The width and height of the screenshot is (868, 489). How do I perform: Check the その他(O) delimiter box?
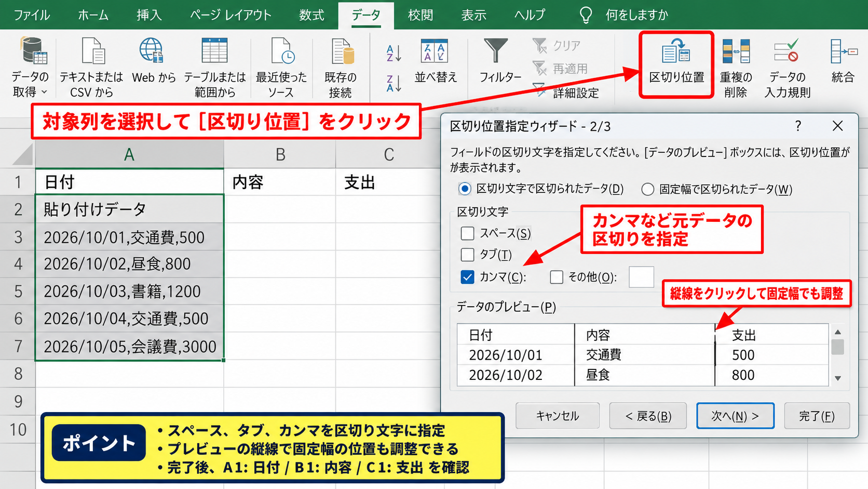coord(557,277)
